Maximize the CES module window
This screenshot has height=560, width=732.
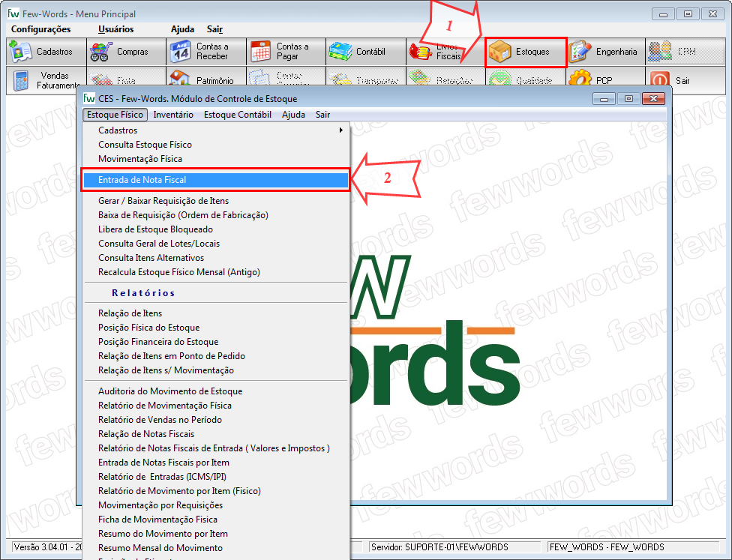click(628, 98)
